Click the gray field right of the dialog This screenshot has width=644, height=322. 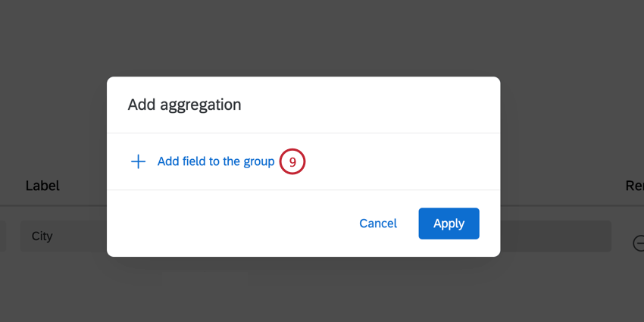point(555,236)
